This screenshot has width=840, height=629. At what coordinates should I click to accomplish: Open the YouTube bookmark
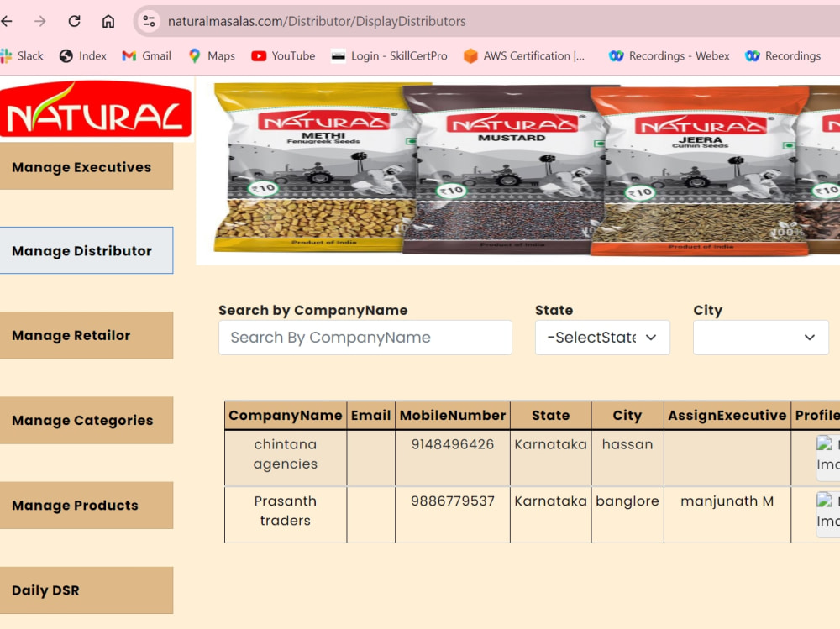pos(283,55)
